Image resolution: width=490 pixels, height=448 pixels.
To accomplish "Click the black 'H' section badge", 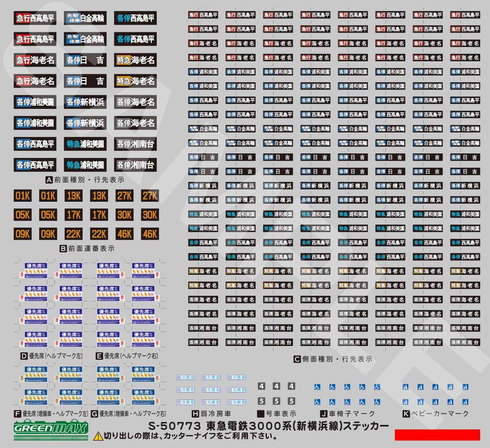I will pos(195,414).
